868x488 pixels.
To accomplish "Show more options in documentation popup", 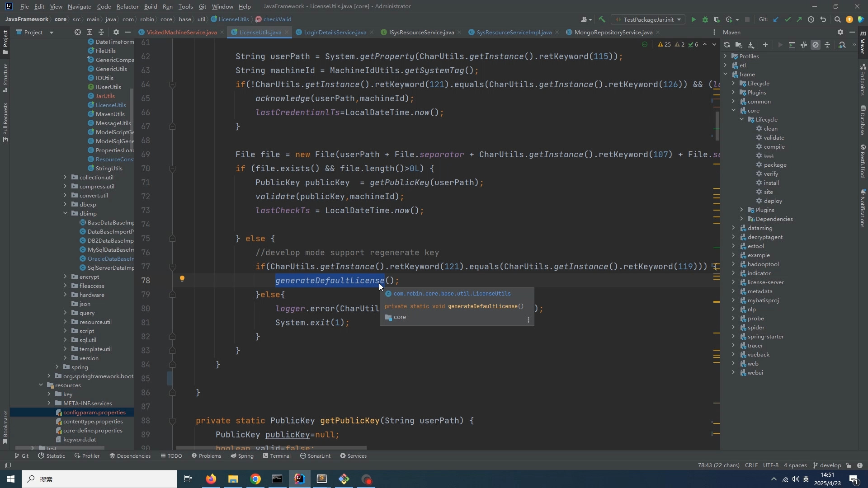I will pos(528,320).
